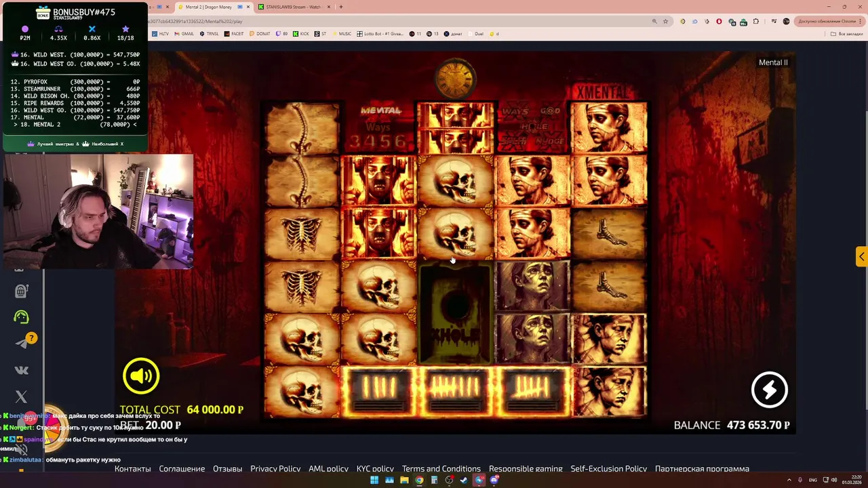868x488 pixels.
Task: Open Calculator from the taskbar
Action: pyautogui.click(x=434, y=480)
